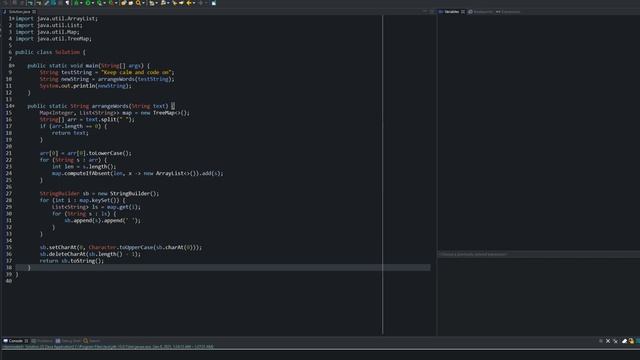Click Remove All Terminated Launches double-X icon
Screen dimensions: 640x360
616,341
